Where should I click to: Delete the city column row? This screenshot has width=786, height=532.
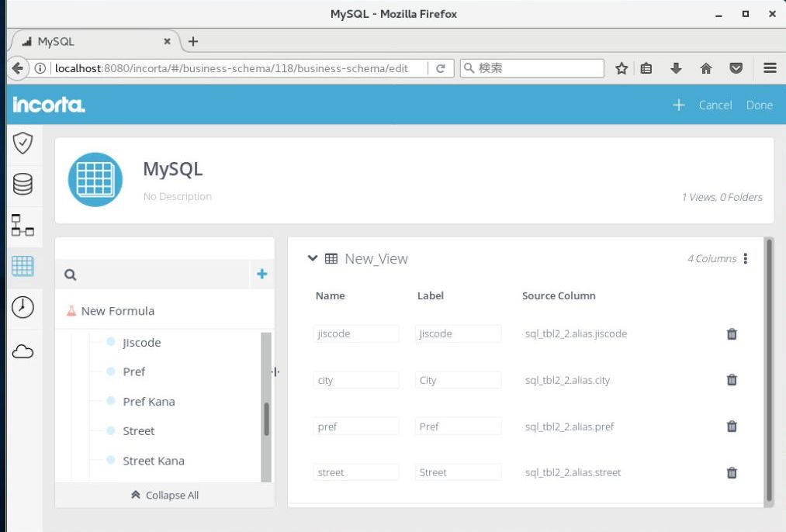click(x=732, y=380)
